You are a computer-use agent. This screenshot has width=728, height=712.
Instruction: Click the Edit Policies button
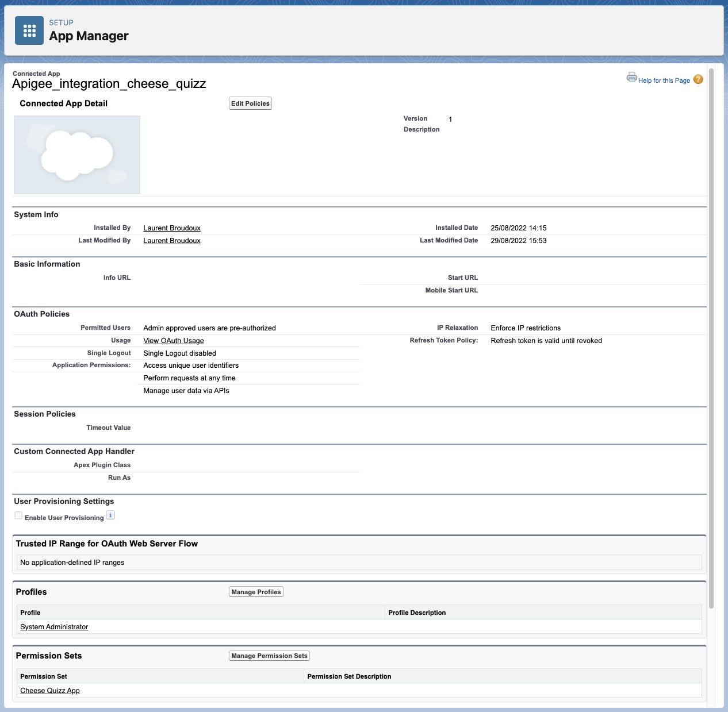click(250, 103)
